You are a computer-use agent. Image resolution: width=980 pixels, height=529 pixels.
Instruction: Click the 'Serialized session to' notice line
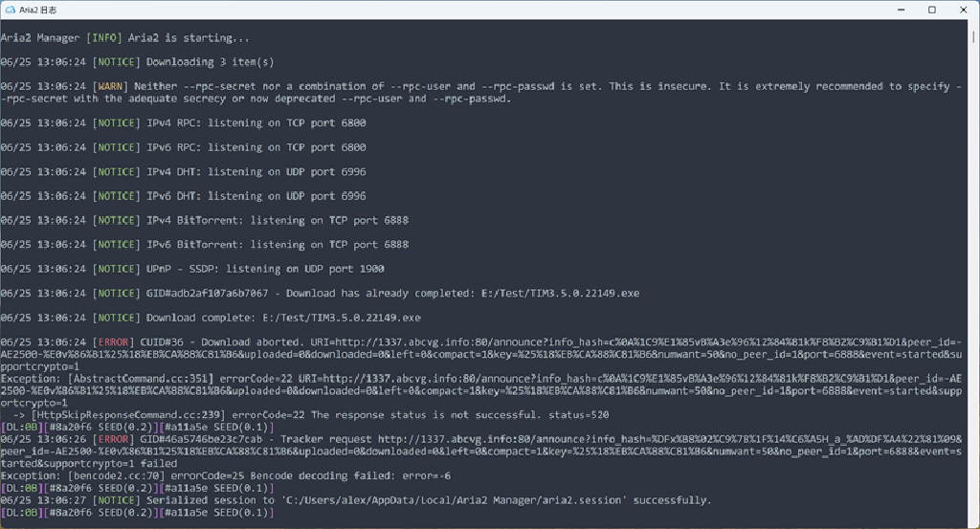pyautogui.click(x=429, y=499)
